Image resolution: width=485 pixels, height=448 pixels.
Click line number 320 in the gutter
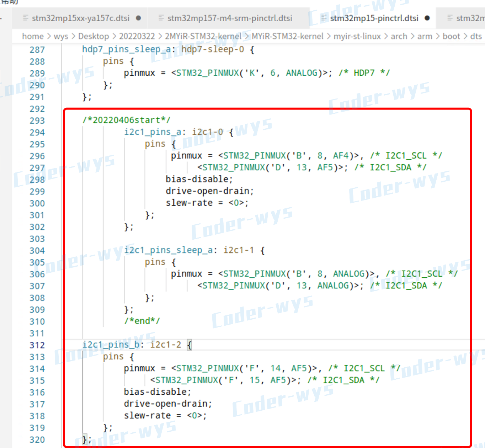[37, 439]
